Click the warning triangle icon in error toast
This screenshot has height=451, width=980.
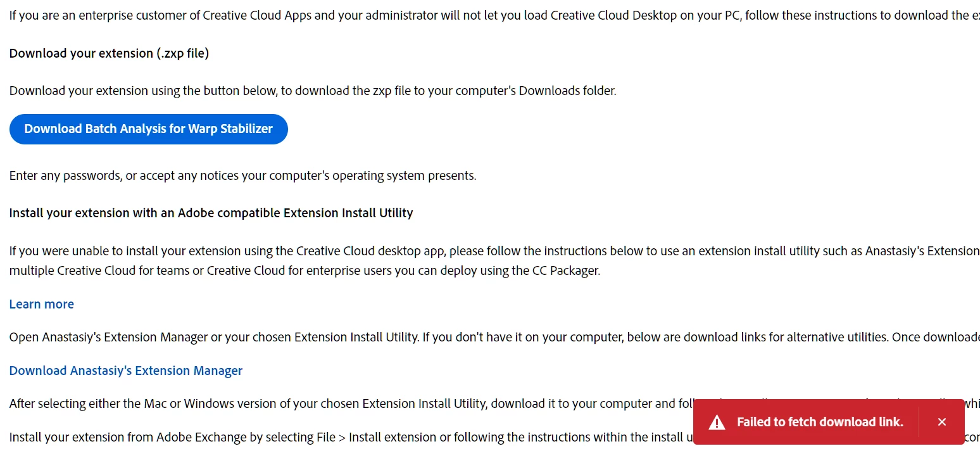pos(717,422)
